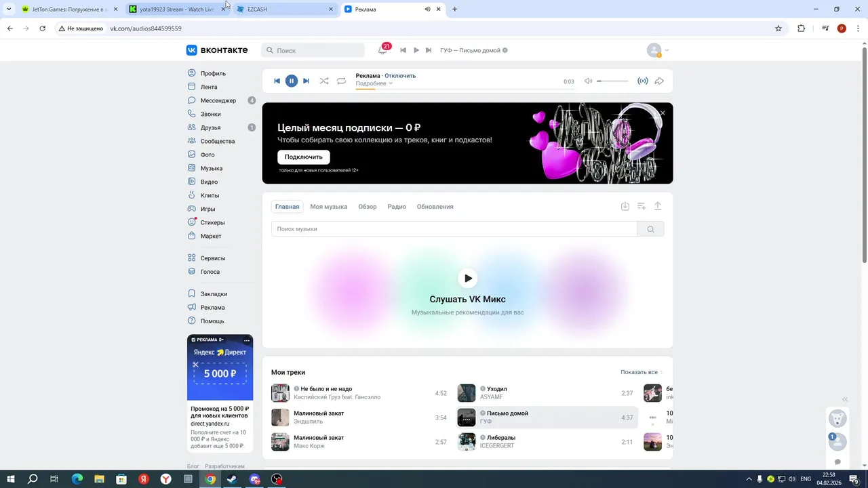
Task: Select the Главная music tab
Action: tap(287, 207)
